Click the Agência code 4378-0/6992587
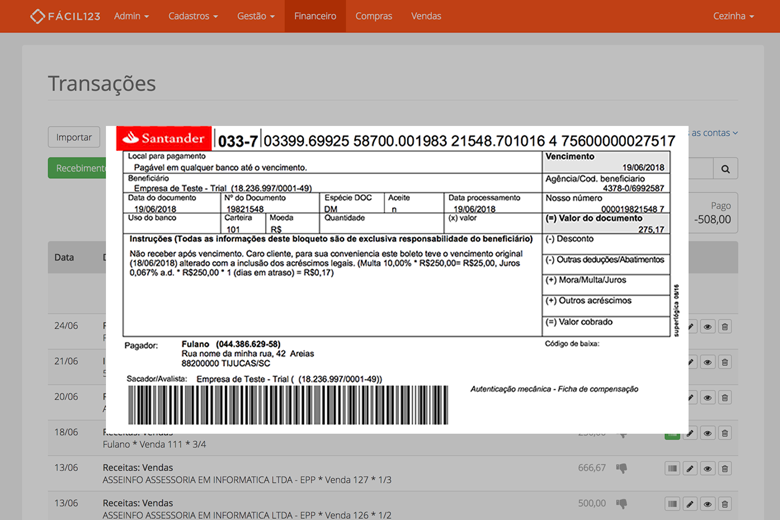The width and height of the screenshot is (780, 520). point(633,188)
